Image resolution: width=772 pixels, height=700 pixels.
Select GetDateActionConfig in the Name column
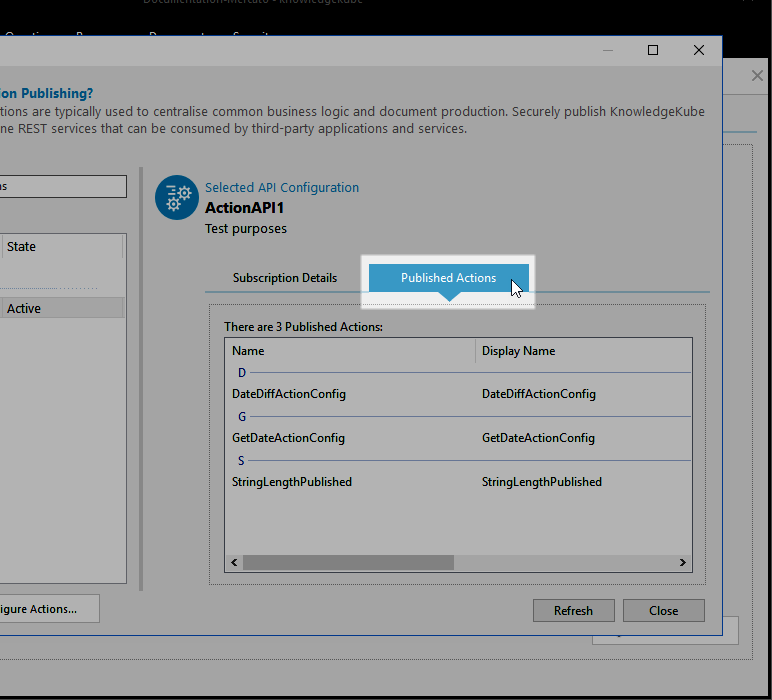(x=288, y=438)
